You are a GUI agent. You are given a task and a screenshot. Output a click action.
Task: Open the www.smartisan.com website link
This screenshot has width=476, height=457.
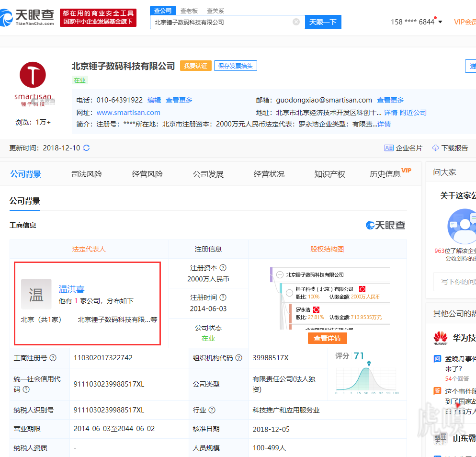[x=128, y=113]
